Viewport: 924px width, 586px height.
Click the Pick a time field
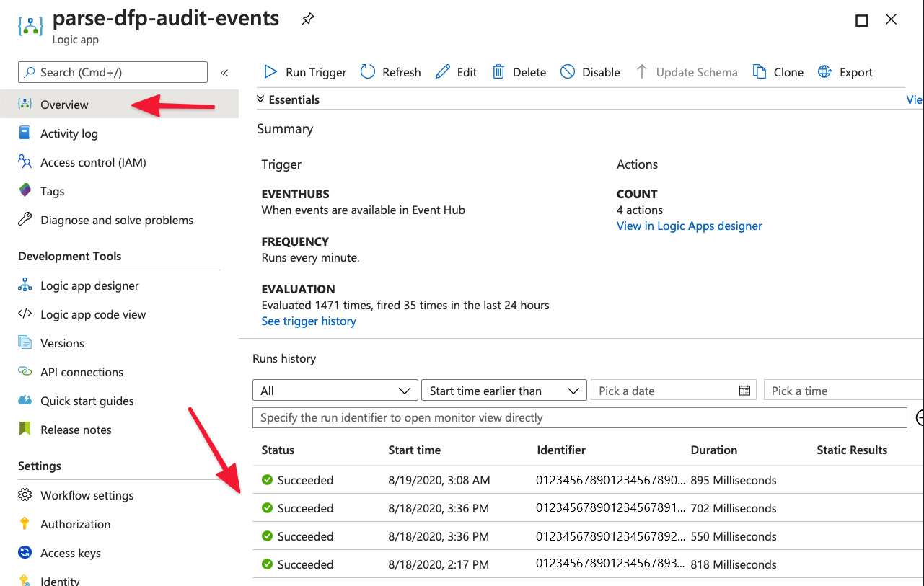[844, 390]
